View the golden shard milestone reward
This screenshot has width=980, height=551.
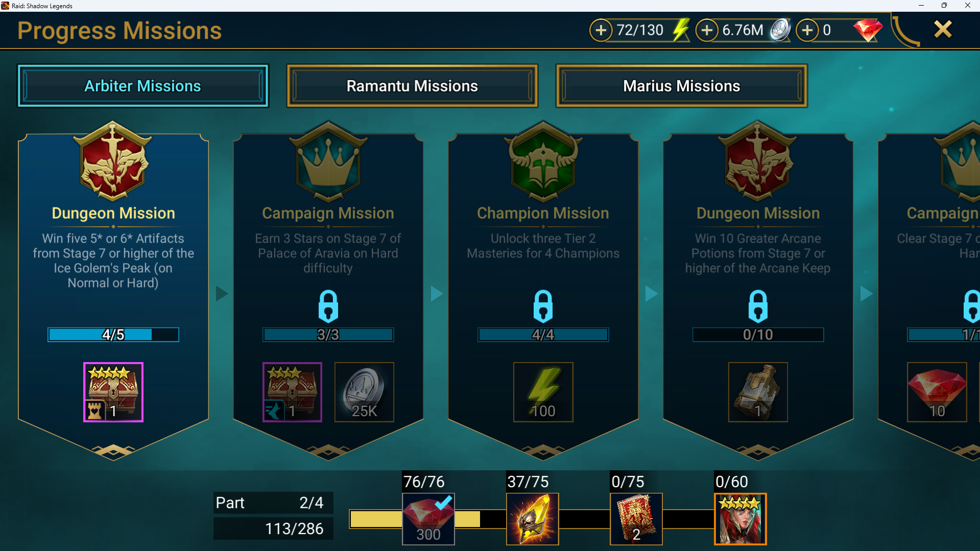point(532,519)
